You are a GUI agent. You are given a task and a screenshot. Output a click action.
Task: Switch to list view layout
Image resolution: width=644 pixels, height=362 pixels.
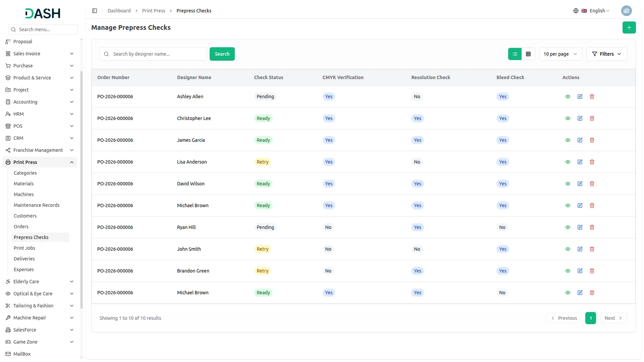515,54
